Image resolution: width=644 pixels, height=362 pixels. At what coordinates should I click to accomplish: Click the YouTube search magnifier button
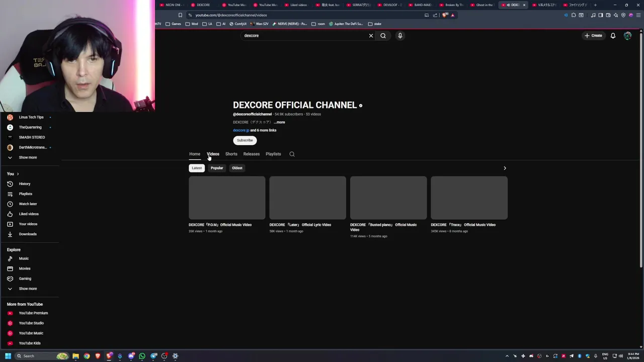coord(383,36)
